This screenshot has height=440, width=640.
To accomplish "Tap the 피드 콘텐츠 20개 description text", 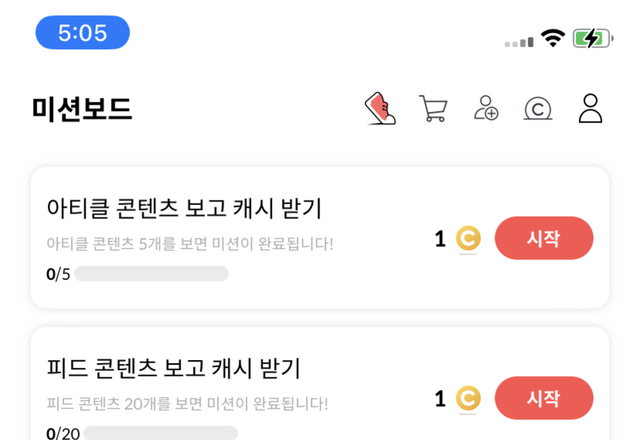I will [187, 404].
